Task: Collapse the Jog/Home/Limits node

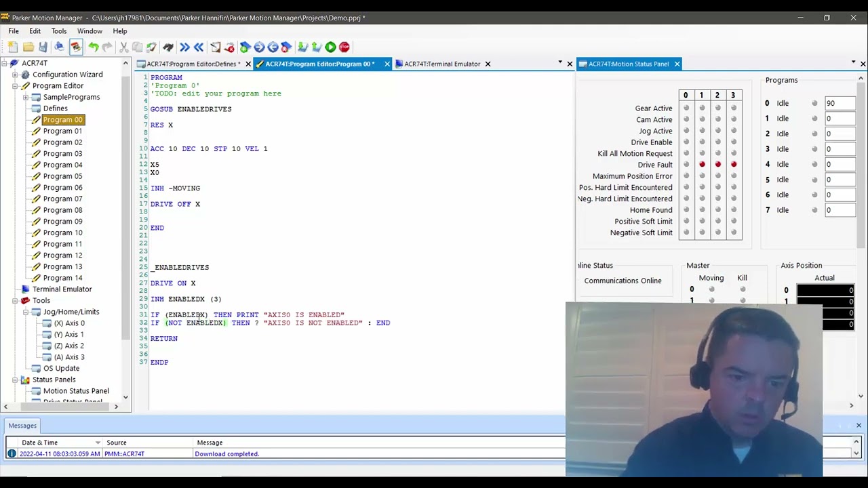Action: pos(26,312)
